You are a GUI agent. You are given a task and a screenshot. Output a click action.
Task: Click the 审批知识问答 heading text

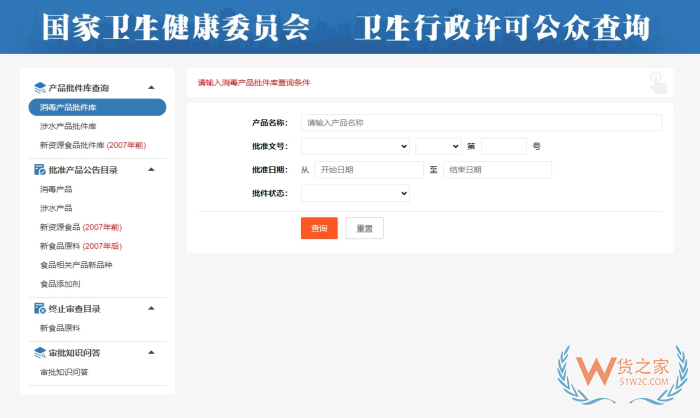tap(75, 353)
